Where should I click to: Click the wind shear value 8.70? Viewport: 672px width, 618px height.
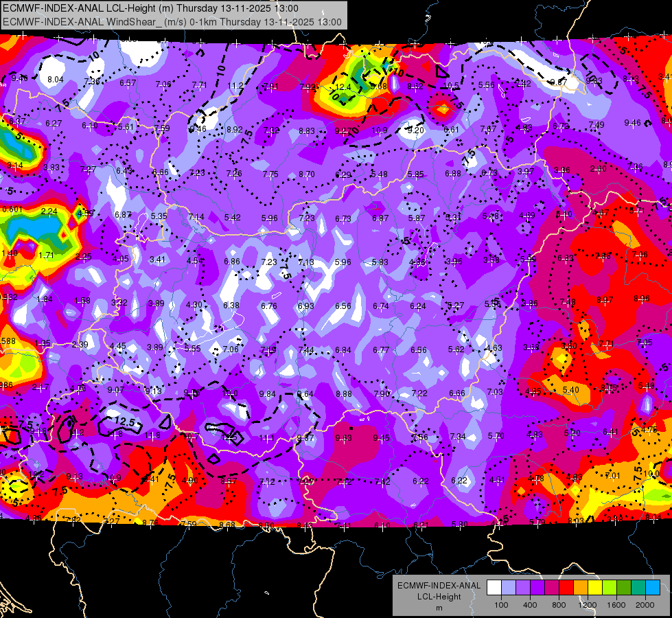(306, 174)
